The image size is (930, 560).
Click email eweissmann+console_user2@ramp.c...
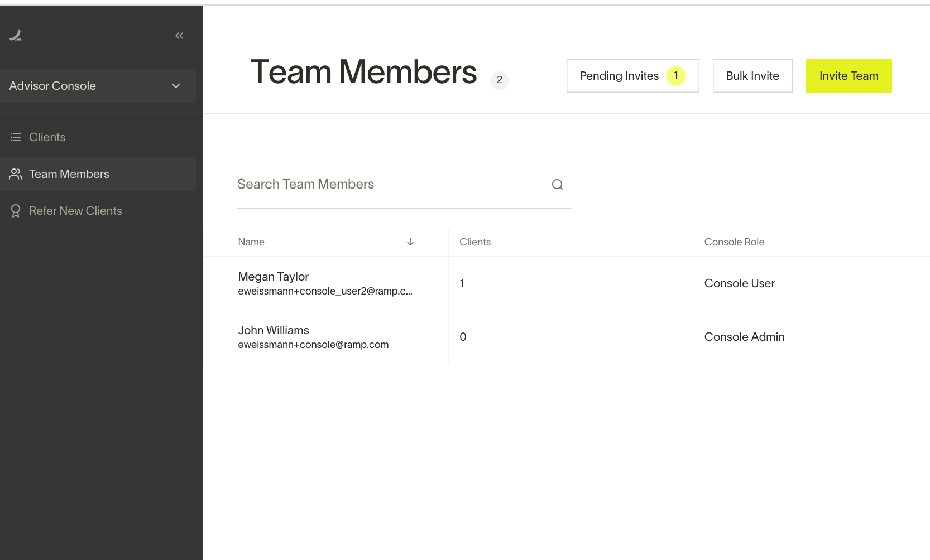325,291
